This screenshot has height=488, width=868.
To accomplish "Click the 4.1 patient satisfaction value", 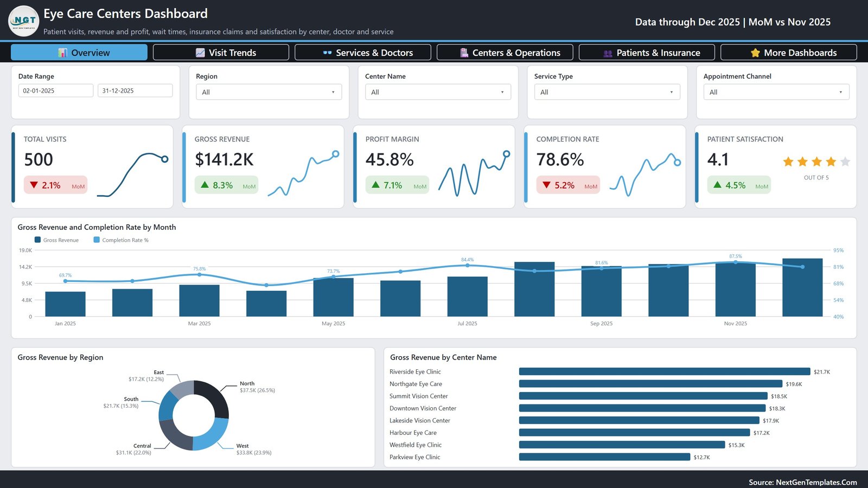I will pos(718,159).
